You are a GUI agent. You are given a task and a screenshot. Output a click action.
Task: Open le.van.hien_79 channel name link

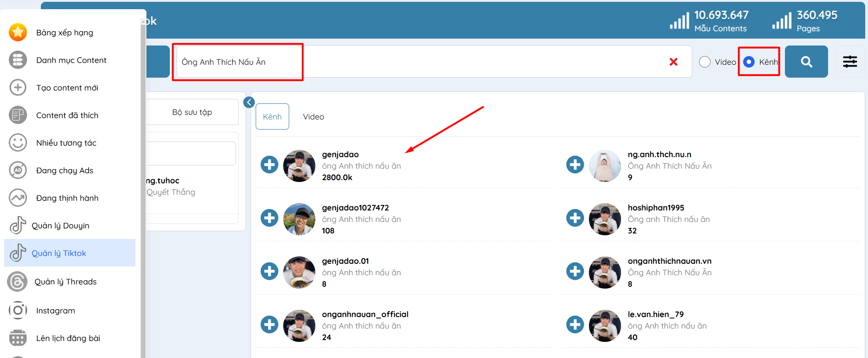click(x=655, y=314)
